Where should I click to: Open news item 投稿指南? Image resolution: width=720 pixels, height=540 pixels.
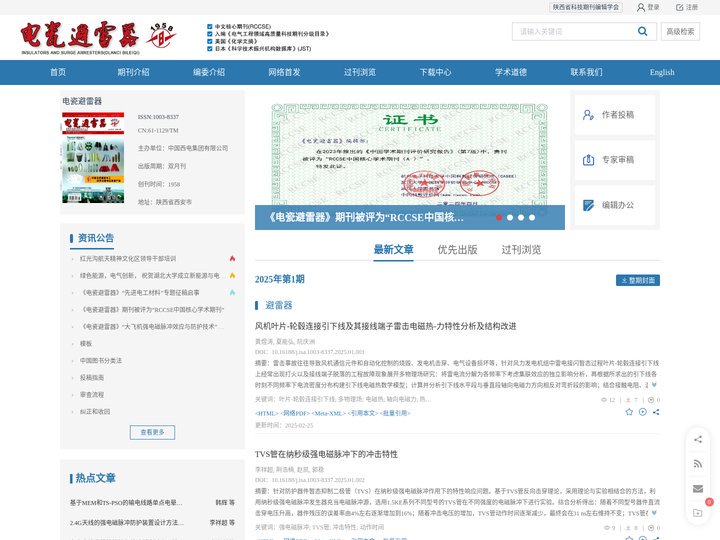[x=92, y=377]
